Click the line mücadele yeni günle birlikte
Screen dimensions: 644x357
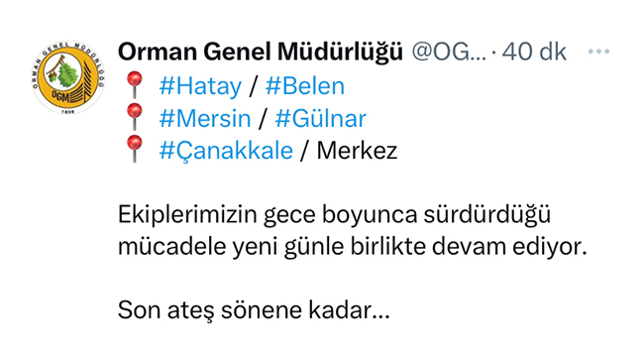point(353,247)
